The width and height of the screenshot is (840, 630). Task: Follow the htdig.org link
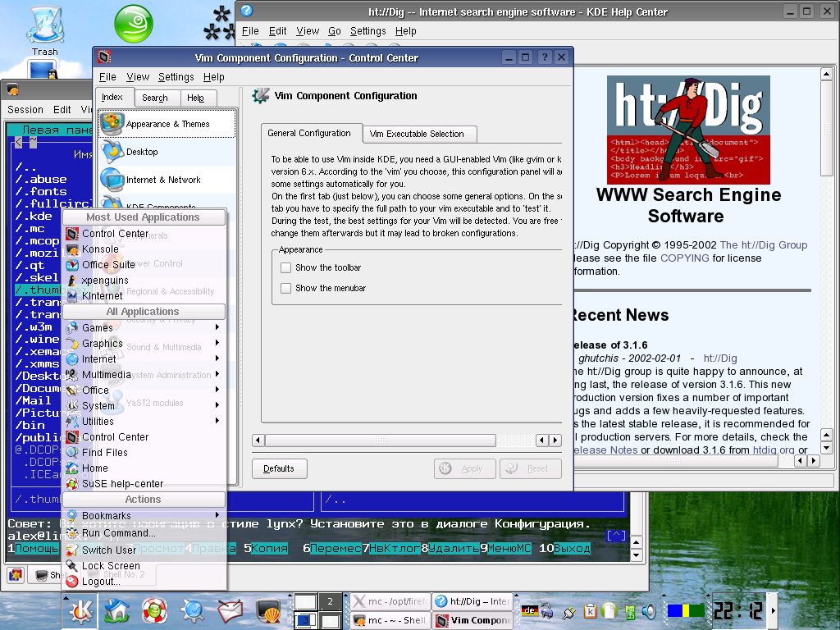[773, 450]
